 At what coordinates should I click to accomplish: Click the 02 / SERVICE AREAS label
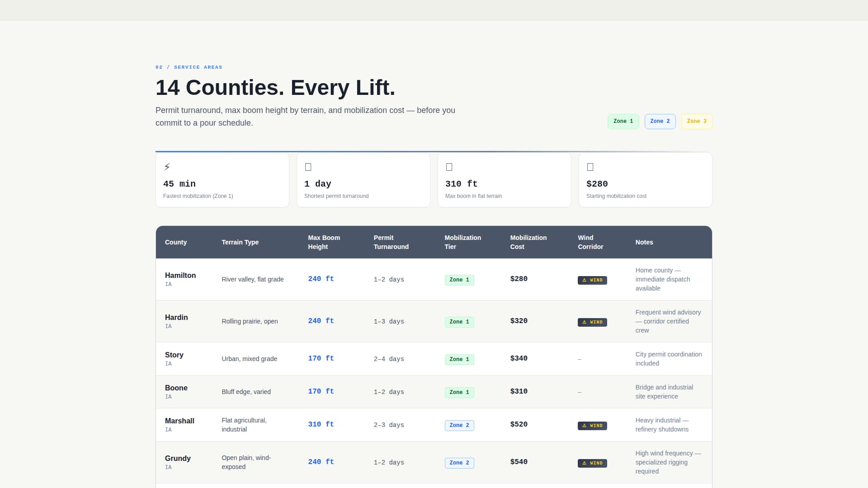[189, 67]
